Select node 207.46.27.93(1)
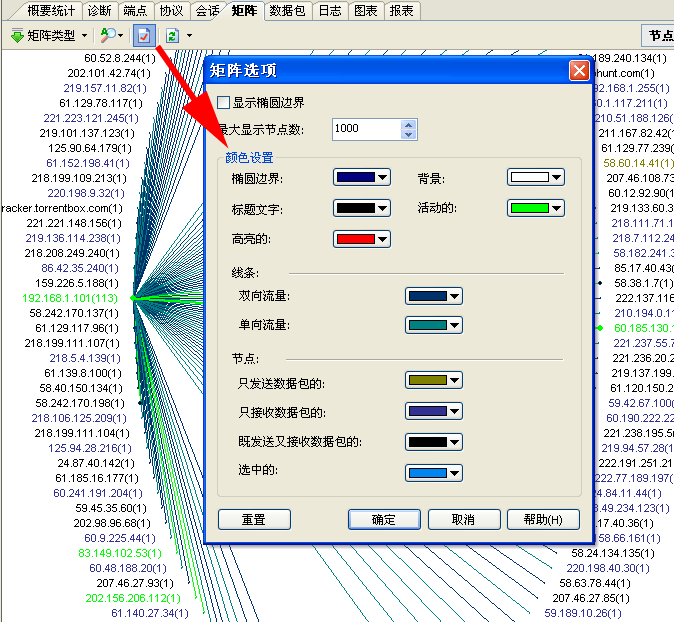The height and width of the screenshot is (622, 674). [x=135, y=583]
